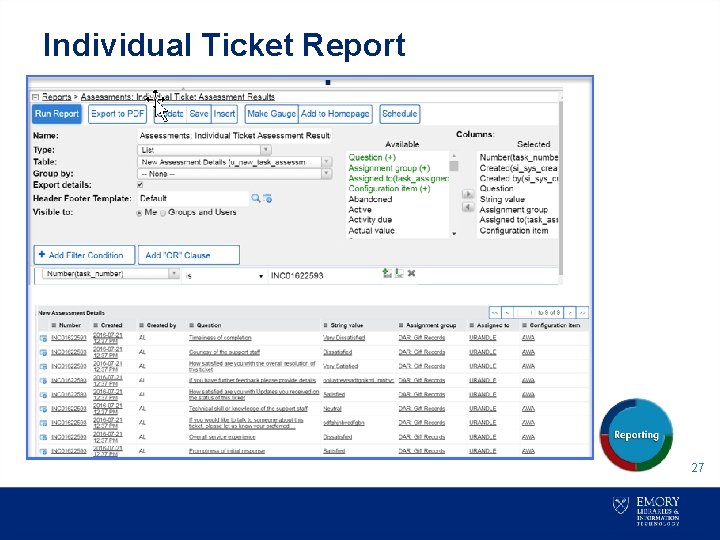Edit Header Footer Template Default field
This screenshot has height=540, width=720.
click(193, 198)
